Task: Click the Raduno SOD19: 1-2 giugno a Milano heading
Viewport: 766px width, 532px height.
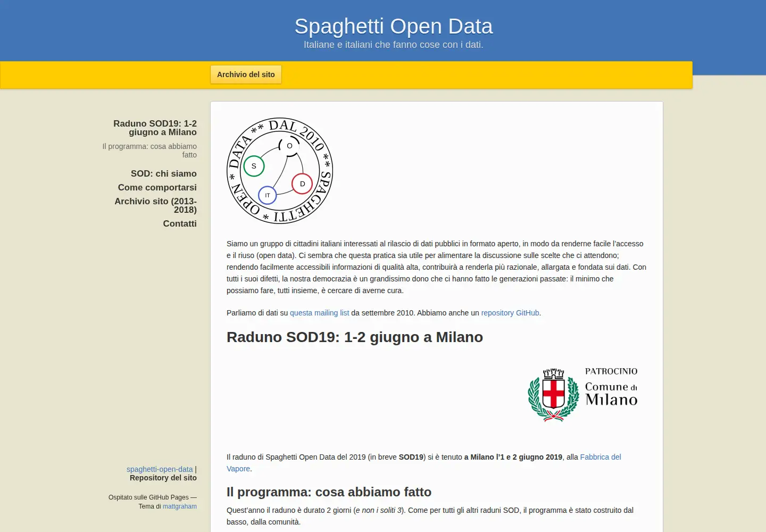Action: tap(355, 337)
